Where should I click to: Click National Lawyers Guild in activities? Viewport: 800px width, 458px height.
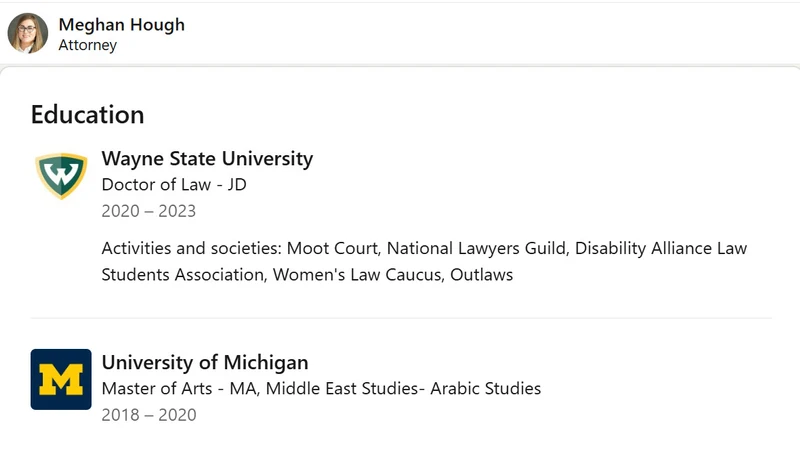click(477, 248)
